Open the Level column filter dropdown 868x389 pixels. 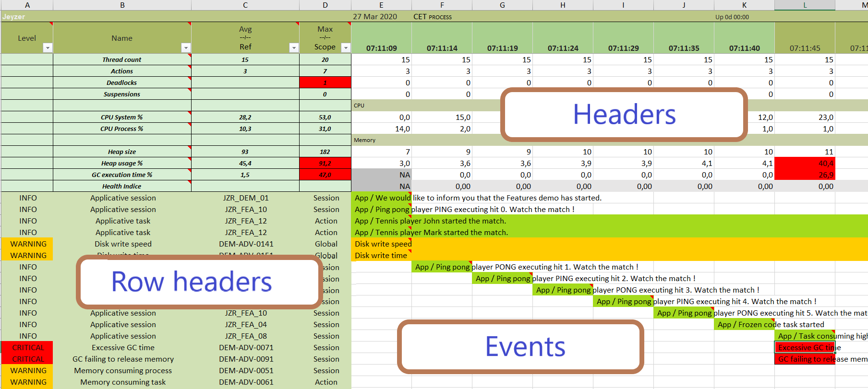tap(47, 48)
